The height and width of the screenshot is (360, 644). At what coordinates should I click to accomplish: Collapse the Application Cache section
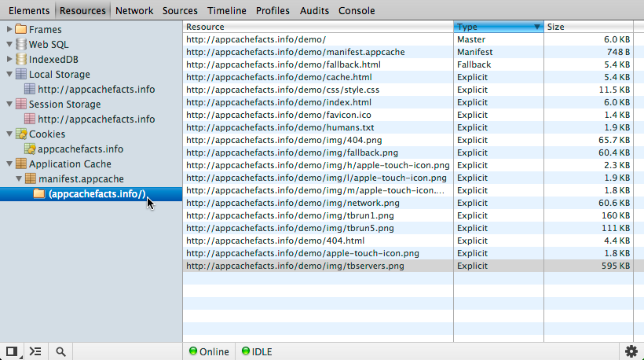pos(9,163)
